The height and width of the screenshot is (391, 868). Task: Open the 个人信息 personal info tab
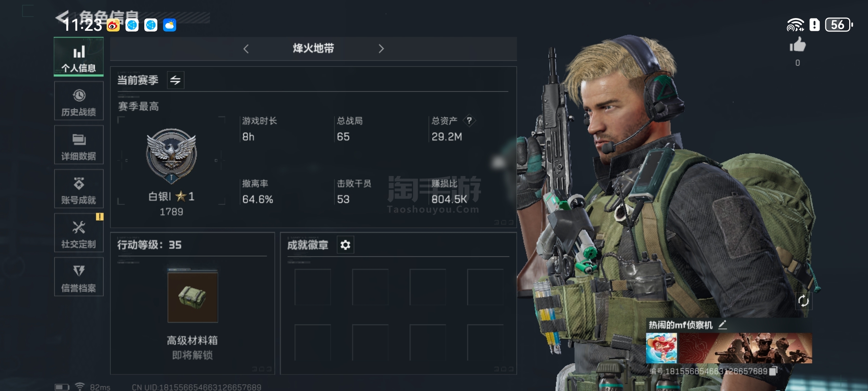[x=79, y=56]
